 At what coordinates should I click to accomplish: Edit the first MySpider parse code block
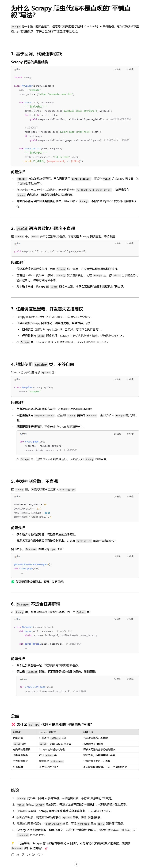click(x=130, y=69)
